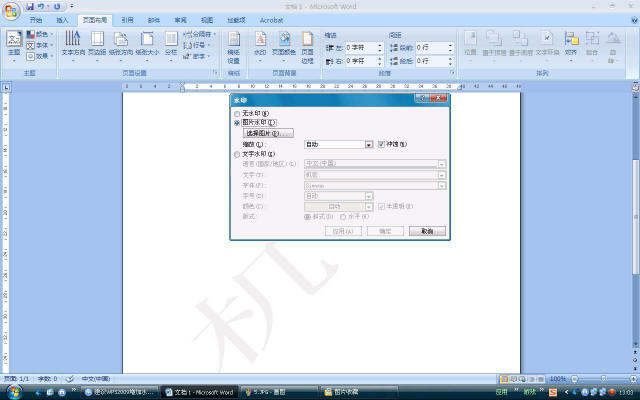Redo using the quick access toolbar

tap(57, 7)
